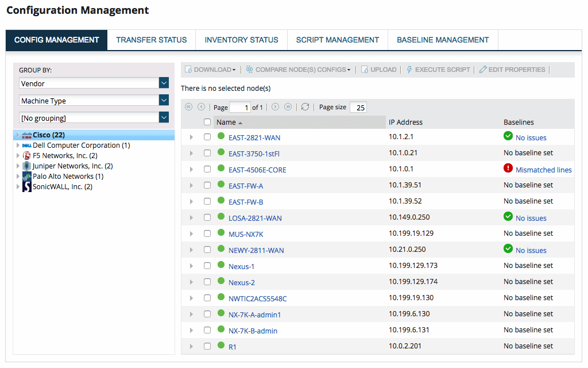Check the checkbox for EAST-2821-WAN
588x368 pixels.
coord(207,137)
